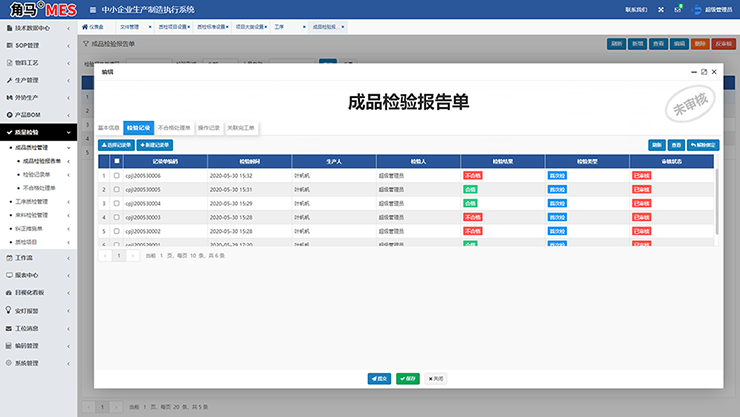
Task: Click the 生产管理 wrench icon
Action: pos(8,80)
